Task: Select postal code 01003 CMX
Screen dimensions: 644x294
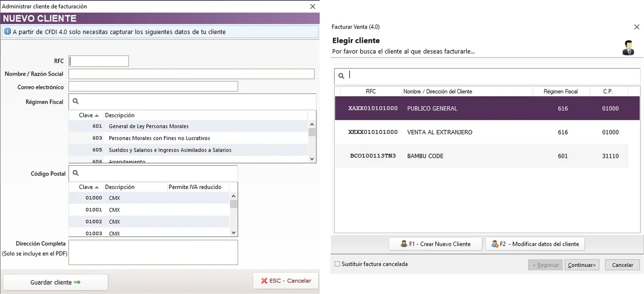Action: point(149,233)
